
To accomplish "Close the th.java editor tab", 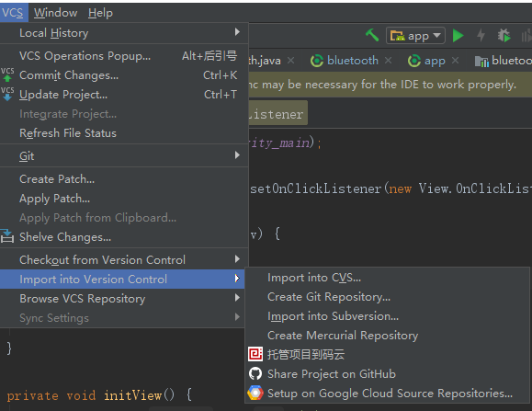I will click(290, 61).
